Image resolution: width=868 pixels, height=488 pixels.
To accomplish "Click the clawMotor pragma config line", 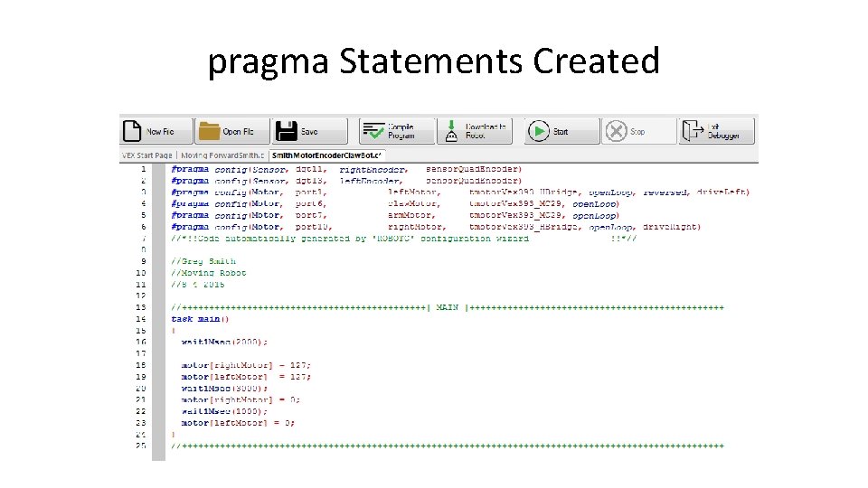I will tap(395, 204).
